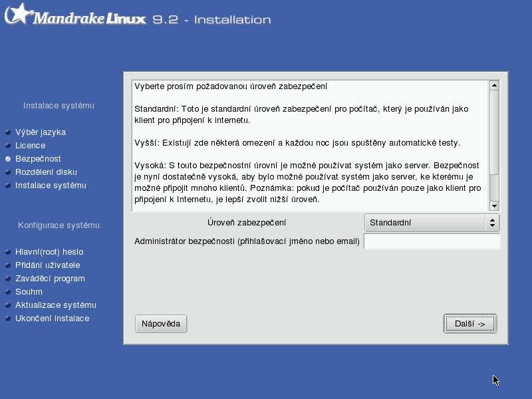Click the bullet icon beside Přidání uživatele
This screenshot has height=399, width=532.
coord(8,265)
